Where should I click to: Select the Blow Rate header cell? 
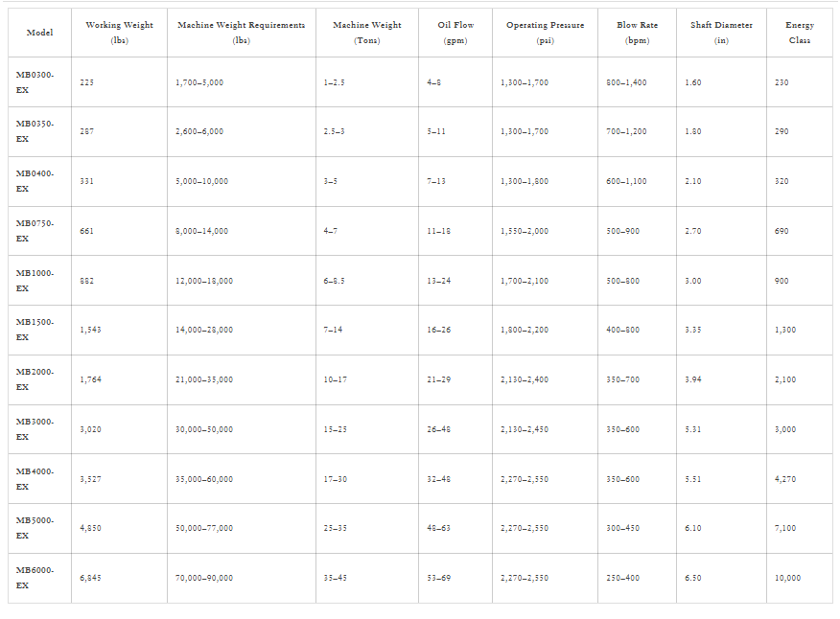[637, 33]
